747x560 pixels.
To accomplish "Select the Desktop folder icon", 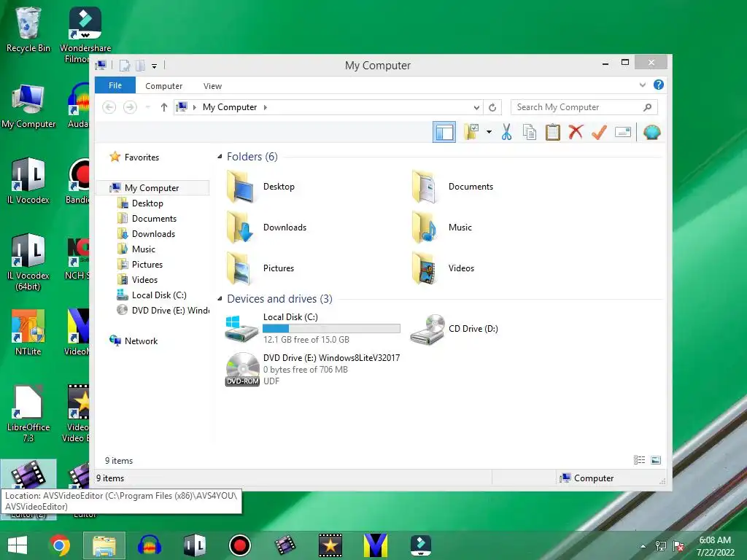I will [x=240, y=187].
